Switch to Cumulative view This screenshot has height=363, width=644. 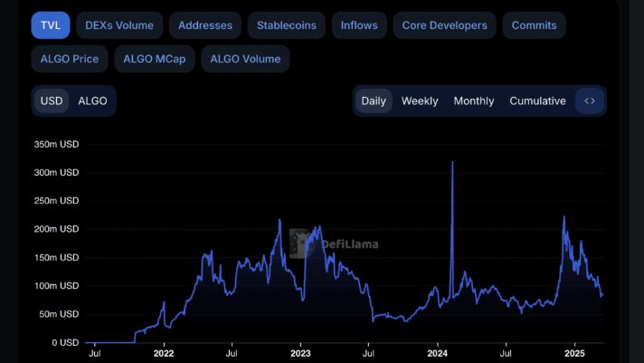click(x=537, y=100)
